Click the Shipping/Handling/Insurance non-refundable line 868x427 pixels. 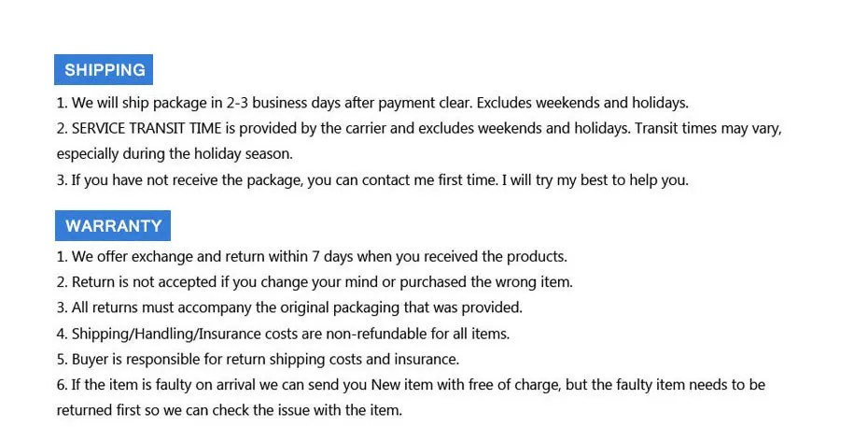tap(283, 334)
